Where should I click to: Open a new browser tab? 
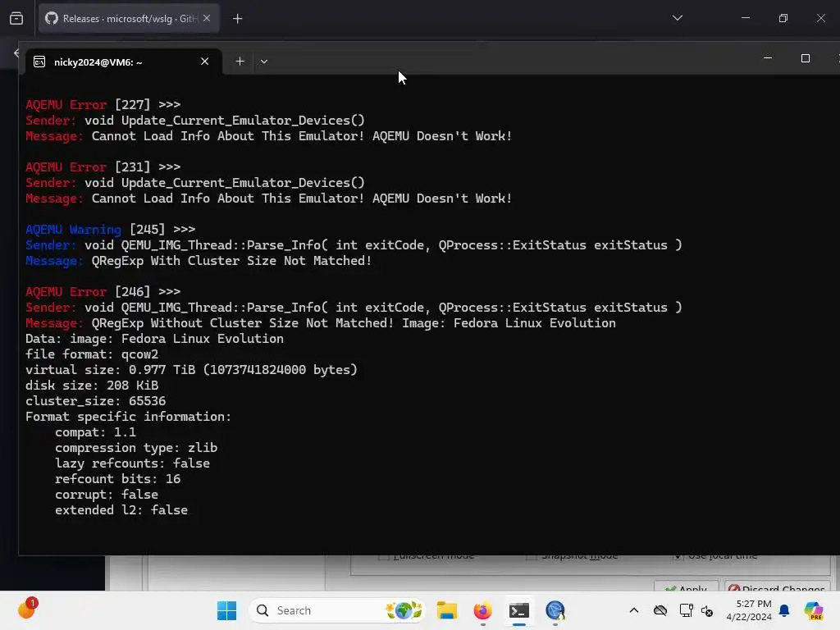pyautogui.click(x=238, y=19)
